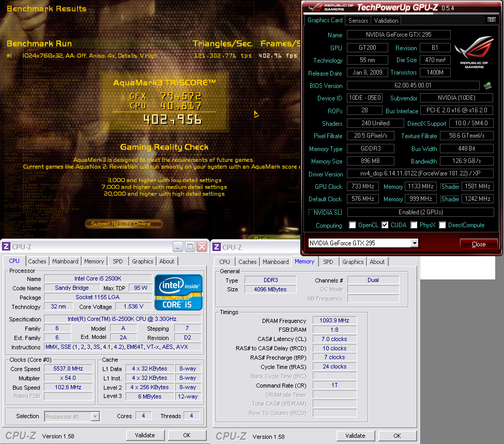
Task: Click the Cycle Time value 24 clocks
Action: (x=334, y=367)
